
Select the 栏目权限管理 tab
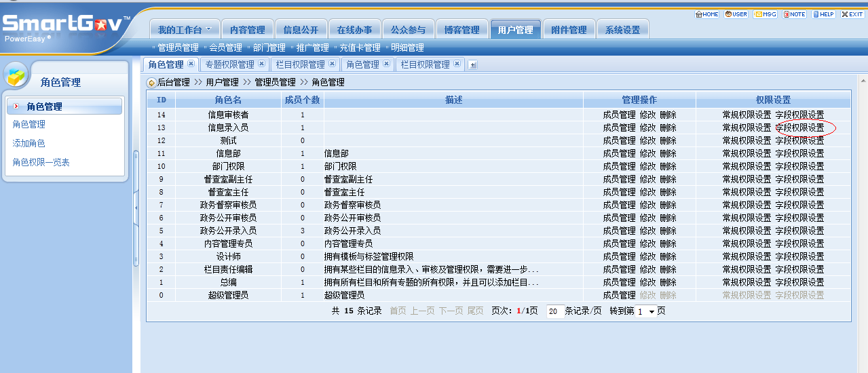(x=300, y=64)
